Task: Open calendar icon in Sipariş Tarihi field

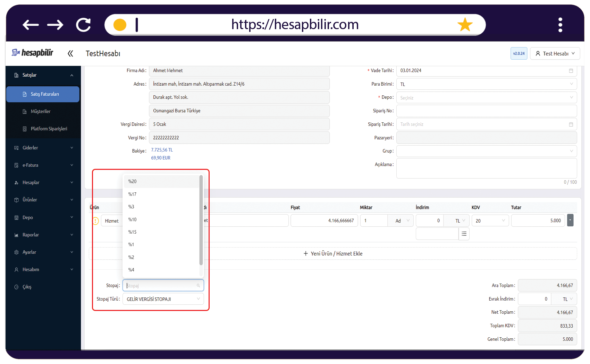Action: click(x=571, y=124)
